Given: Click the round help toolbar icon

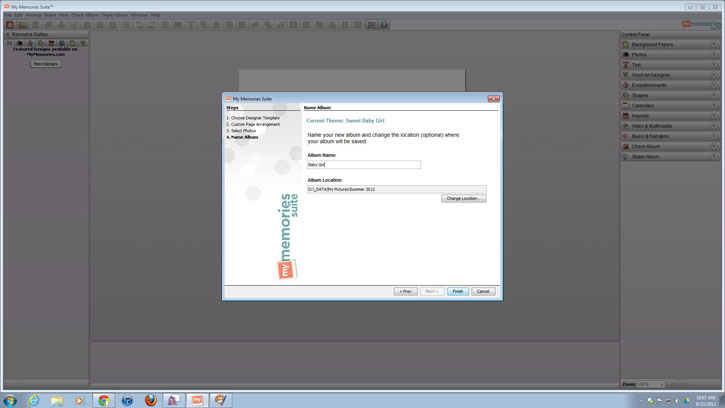Looking at the screenshot, I should tap(384, 25).
